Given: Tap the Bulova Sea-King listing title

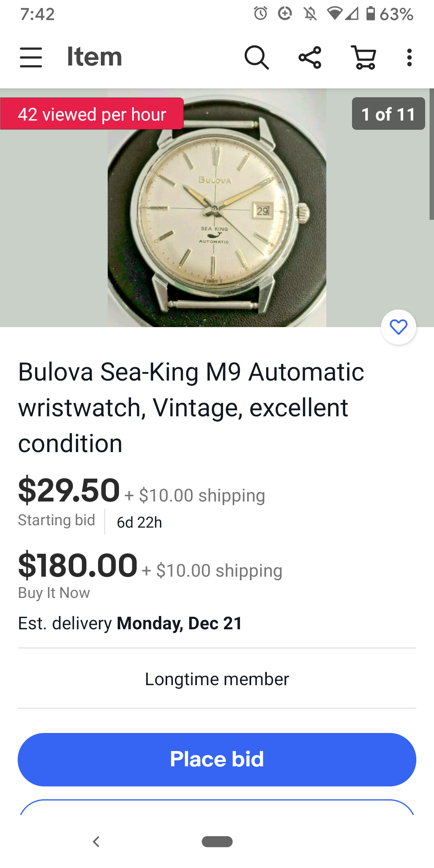Looking at the screenshot, I should pyautogui.click(x=191, y=407).
